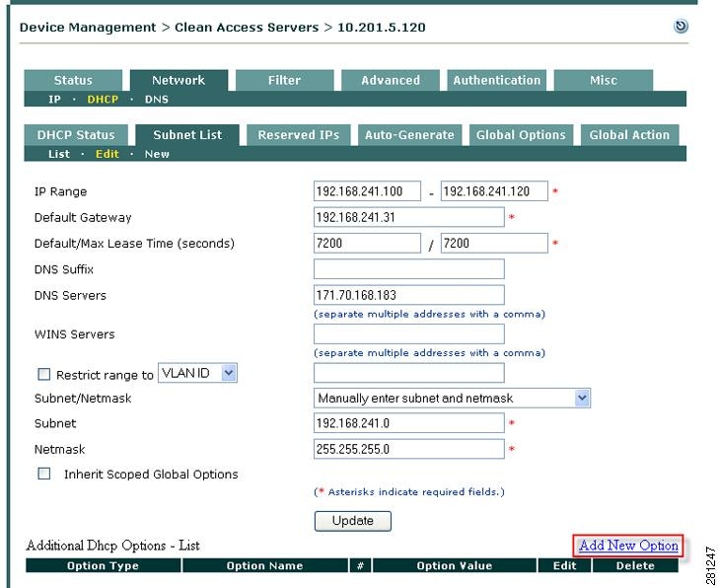Click the Subnet field 192.168.241.0
This screenshot has width=718, height=588.
(x=409, y=423)
